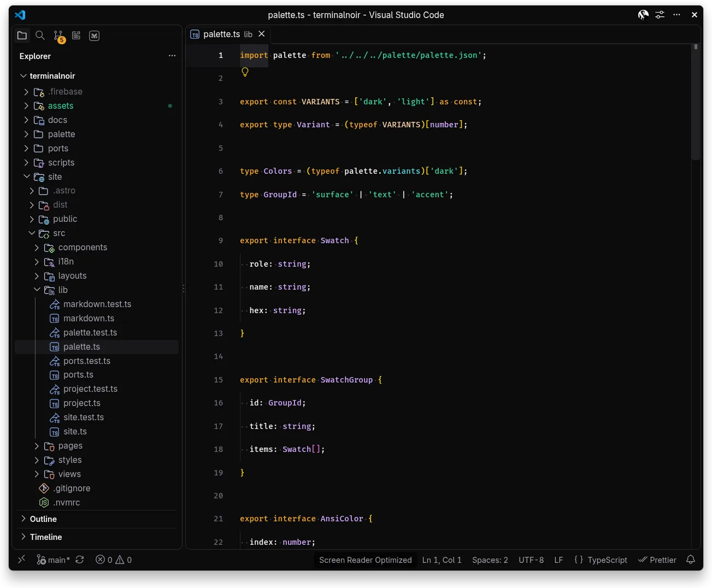Click Screen Reader Optimized status item

366,560
